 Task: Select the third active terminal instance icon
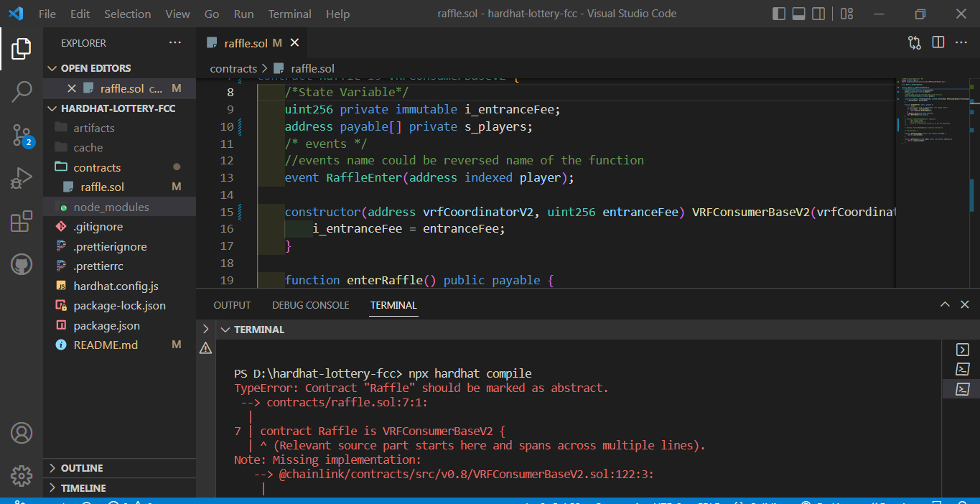962,389
